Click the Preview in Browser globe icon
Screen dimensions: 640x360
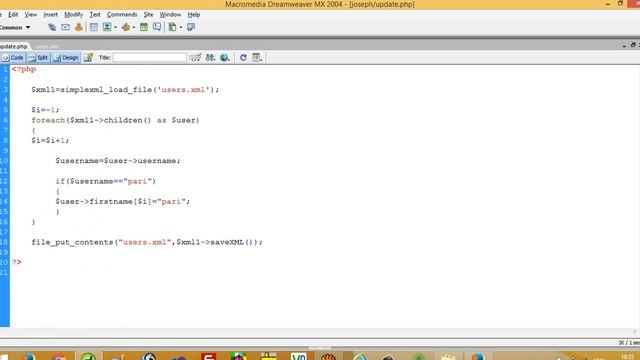(x=224, y=58)
